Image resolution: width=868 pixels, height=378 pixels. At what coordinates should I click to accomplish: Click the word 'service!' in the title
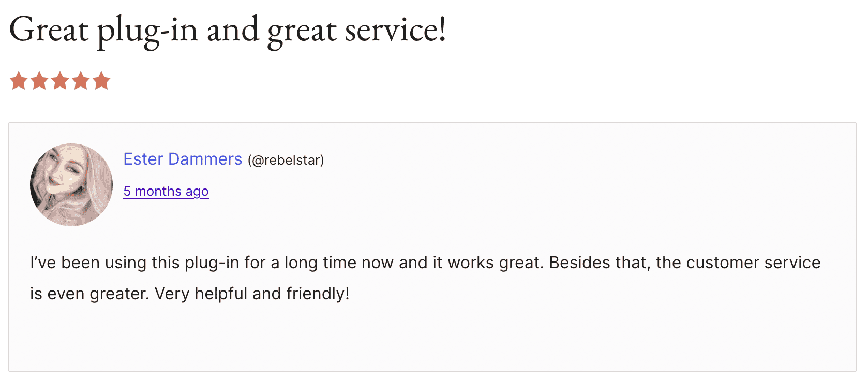[396, 30]
